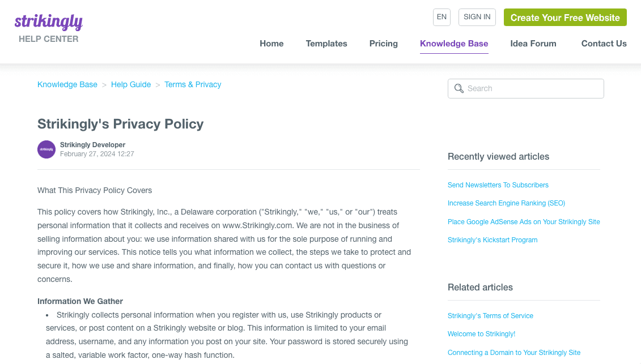Open the Contact Us page
This screenshot has width=641, height=364.
click(x=604, y=44)
